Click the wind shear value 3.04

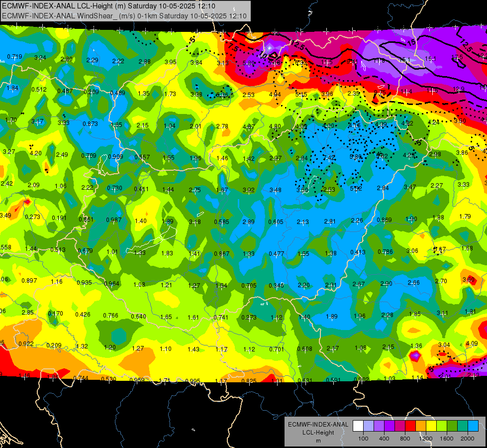[x=444, y=345]
